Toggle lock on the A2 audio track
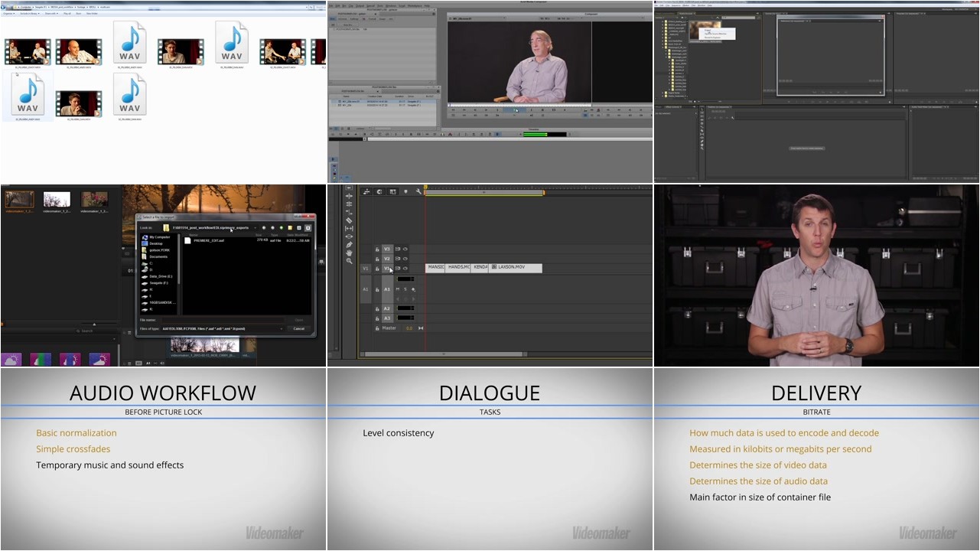 (x=377, y=308)
